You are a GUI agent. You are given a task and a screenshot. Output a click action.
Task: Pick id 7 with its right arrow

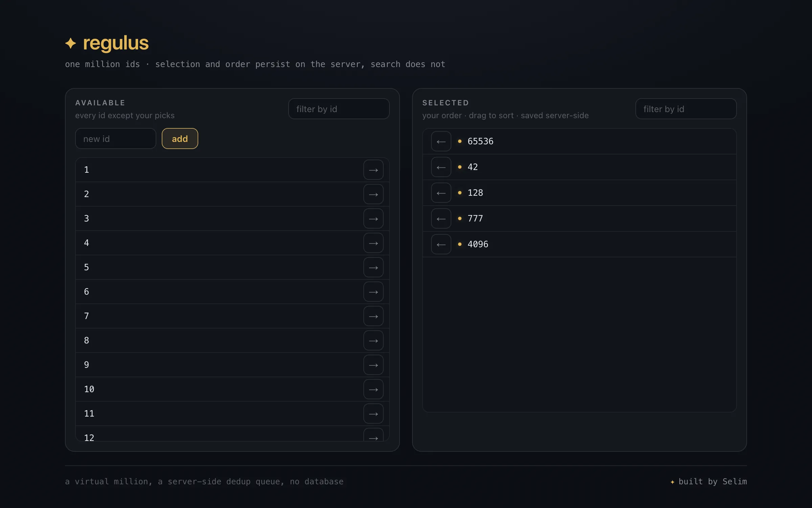373,316
